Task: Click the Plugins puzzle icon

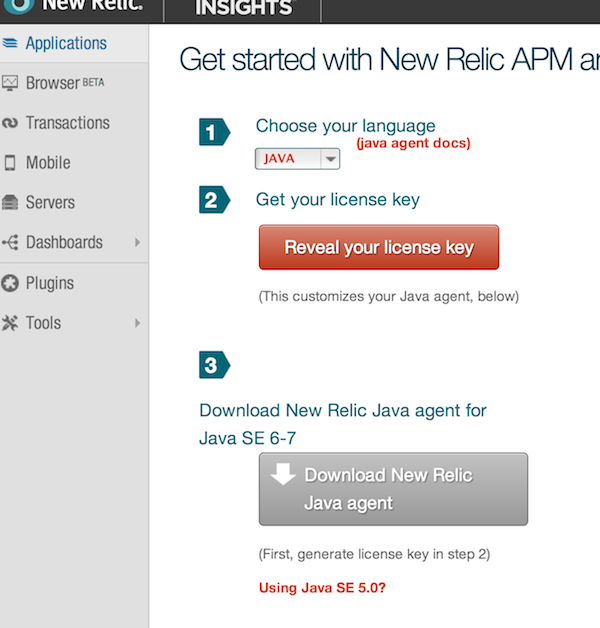Action: (10, 283)
